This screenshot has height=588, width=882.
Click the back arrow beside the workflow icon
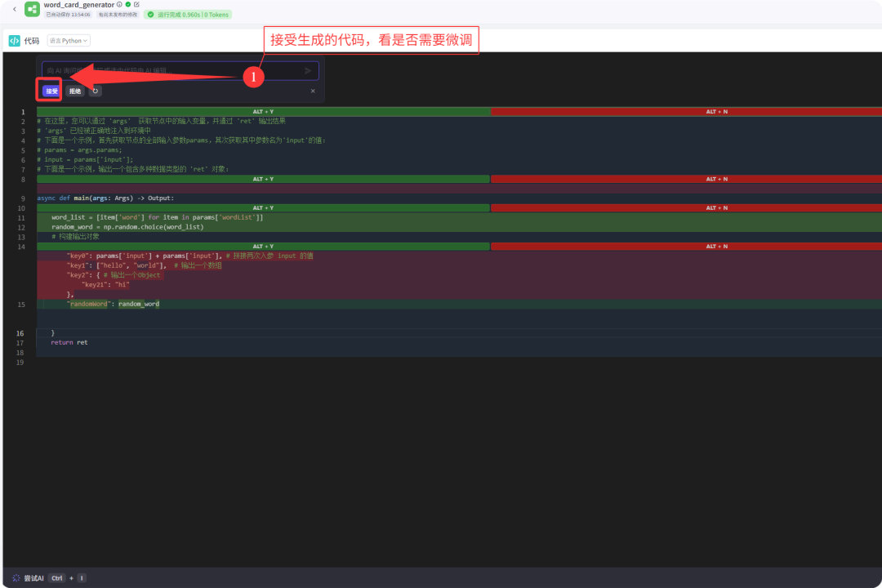[x=14, y=9]
